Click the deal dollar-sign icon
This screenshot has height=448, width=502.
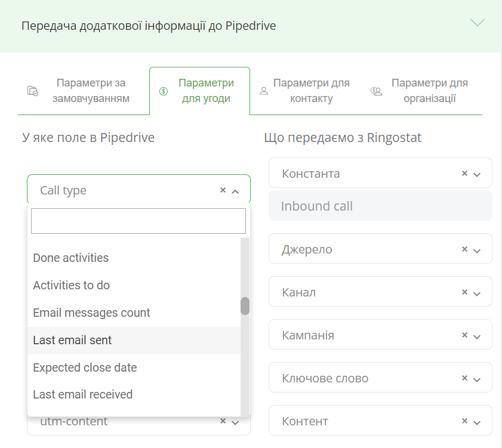pos(164,91)
